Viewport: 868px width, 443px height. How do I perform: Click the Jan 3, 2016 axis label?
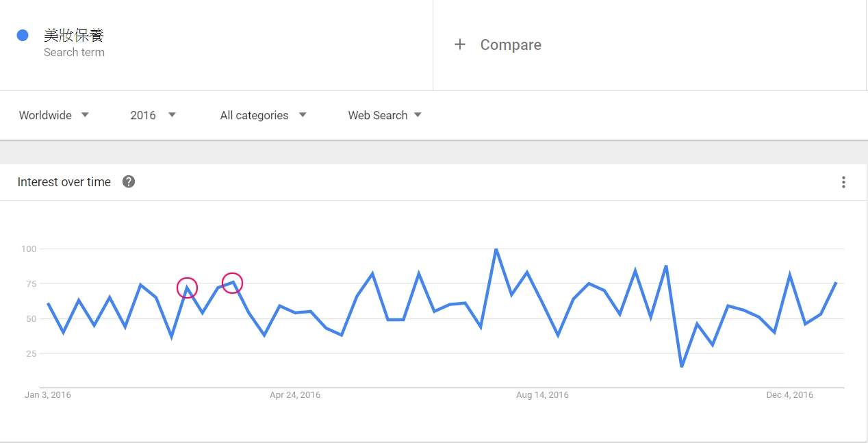click(48, 395)
